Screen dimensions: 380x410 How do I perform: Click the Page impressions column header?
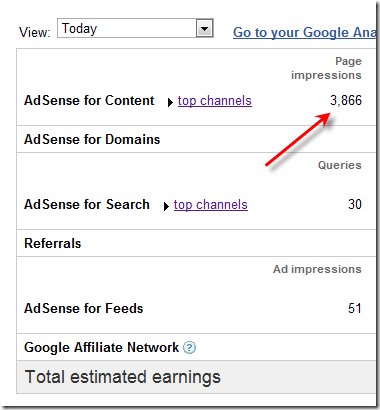pyautogui.click(x=326, y=68)
